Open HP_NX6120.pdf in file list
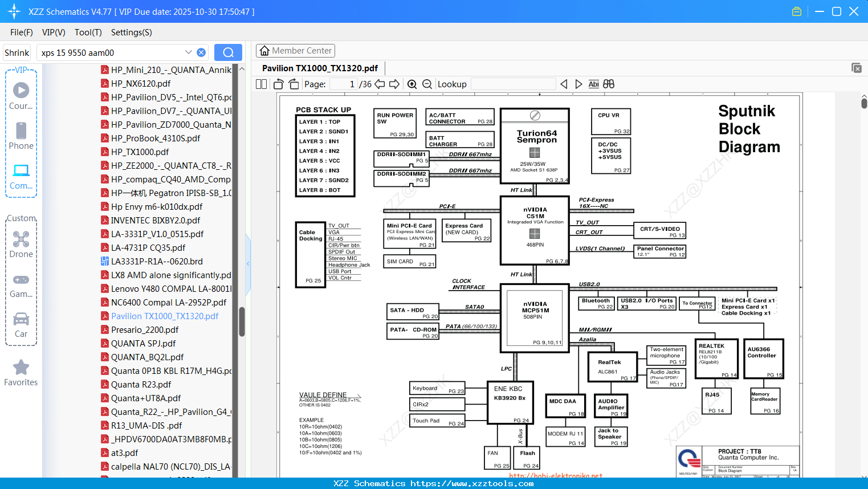 pyautogui.click(x=141, y=83)
